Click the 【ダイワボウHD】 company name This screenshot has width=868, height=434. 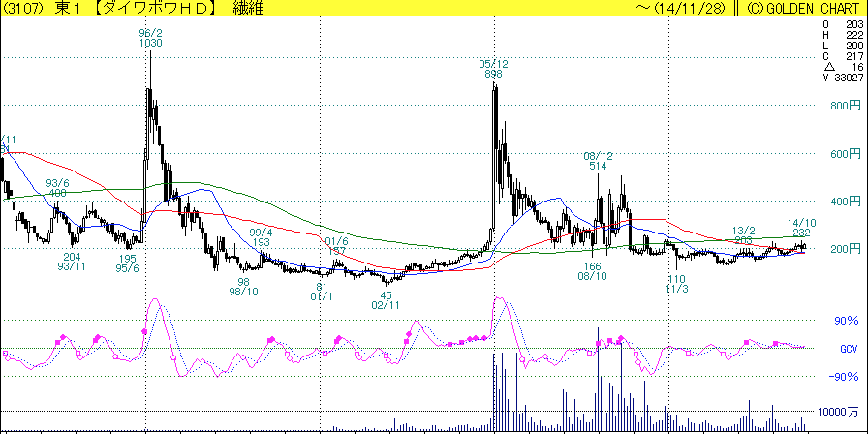coord(156,9)
